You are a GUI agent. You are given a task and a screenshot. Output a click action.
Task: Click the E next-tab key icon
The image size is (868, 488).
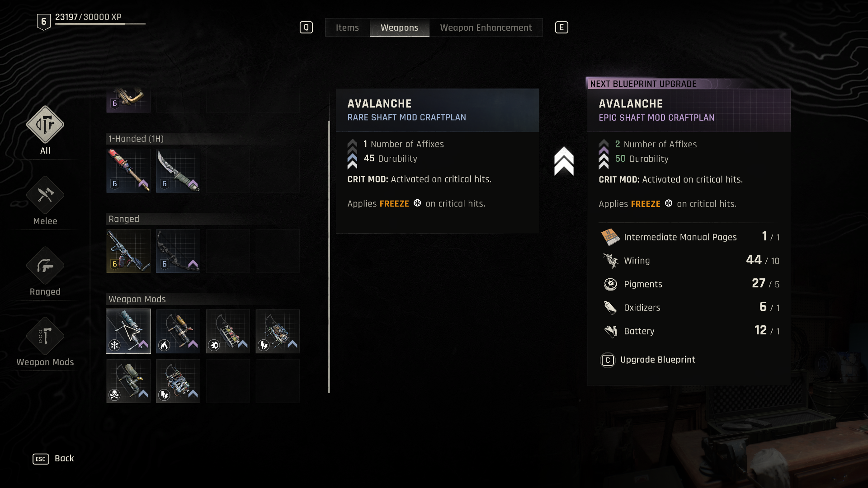[x=561, y=28]
